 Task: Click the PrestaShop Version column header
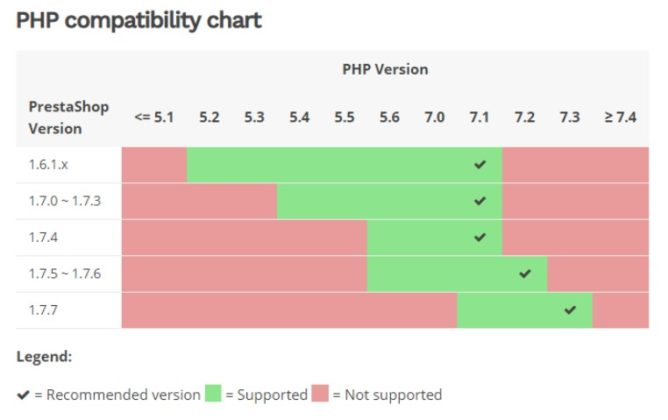tap(68, 117)
